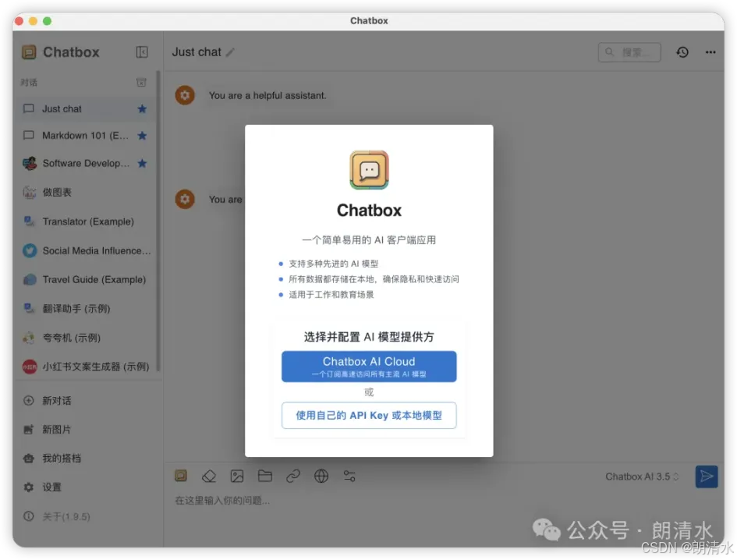Viewport: 737px width, 560px height.
Task: Select the Software Developer conversation
Action: [x=86, y=163]
